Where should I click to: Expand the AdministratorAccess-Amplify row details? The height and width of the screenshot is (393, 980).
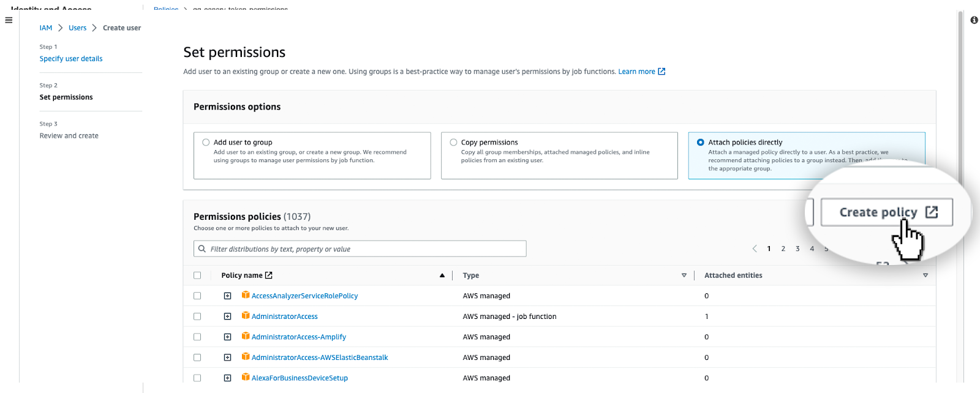click(227, 337)
